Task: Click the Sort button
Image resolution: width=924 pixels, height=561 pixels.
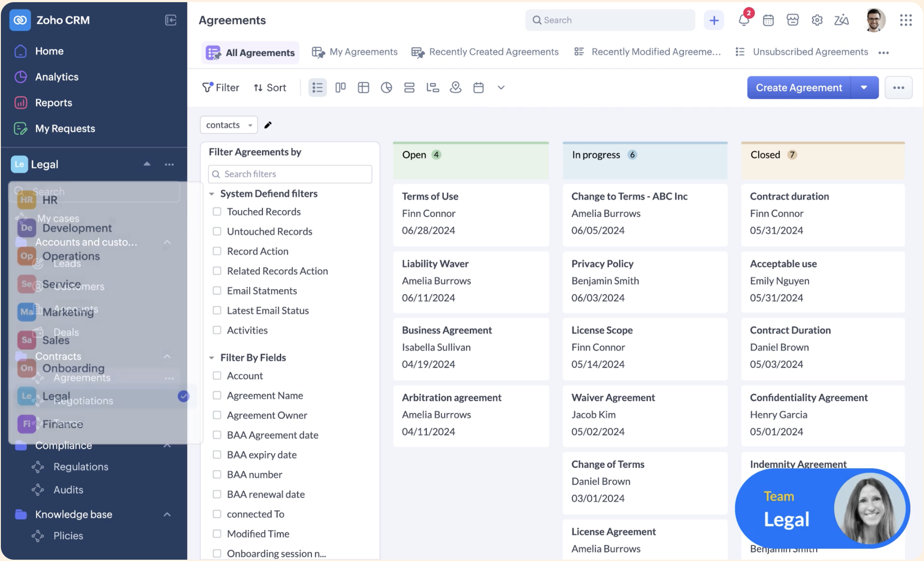Action: click(270, 88)
